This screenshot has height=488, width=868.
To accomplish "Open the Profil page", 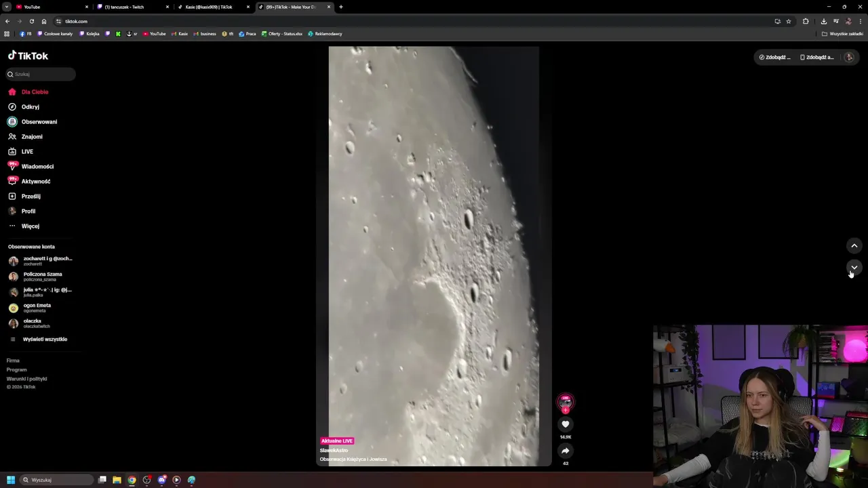I will pos(22,211).
